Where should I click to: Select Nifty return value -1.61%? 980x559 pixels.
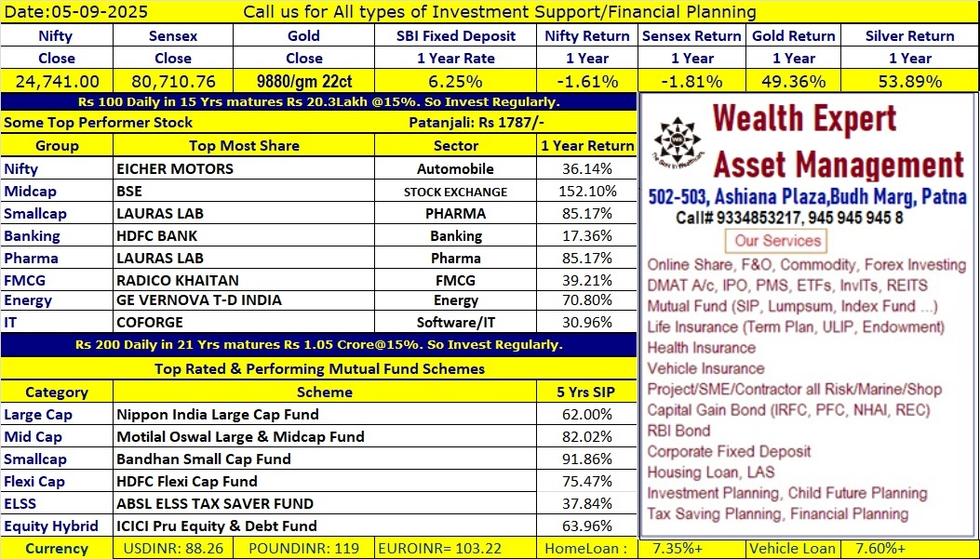[587, 82]
